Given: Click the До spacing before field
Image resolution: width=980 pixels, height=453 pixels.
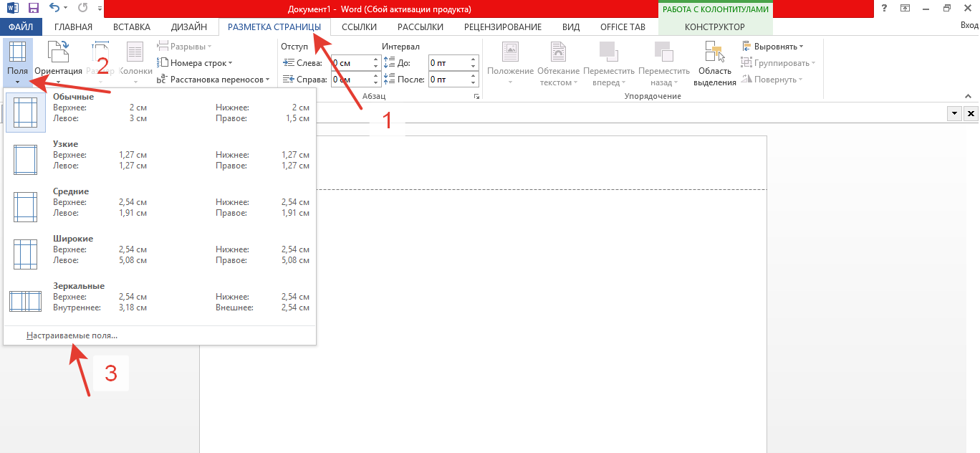Looking at the screenshot, I should (448, 63).
